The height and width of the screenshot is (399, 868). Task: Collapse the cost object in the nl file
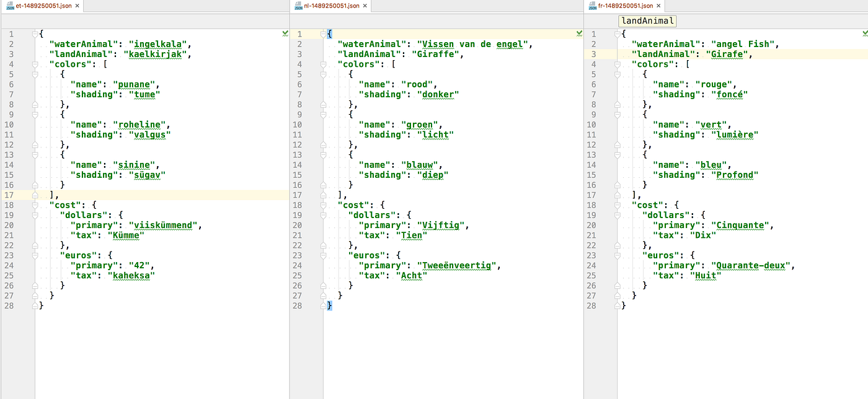pyautogui.click(x=322, y=204)
